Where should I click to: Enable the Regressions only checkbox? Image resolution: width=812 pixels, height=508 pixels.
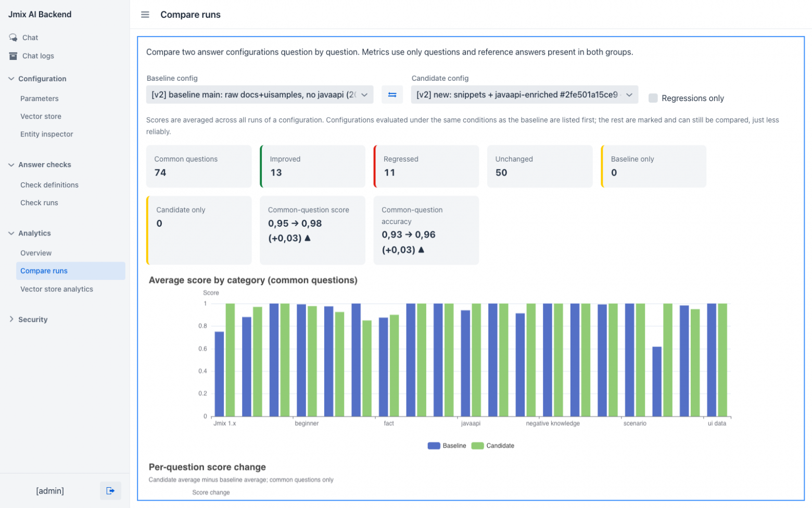click(x=653, y=98)
